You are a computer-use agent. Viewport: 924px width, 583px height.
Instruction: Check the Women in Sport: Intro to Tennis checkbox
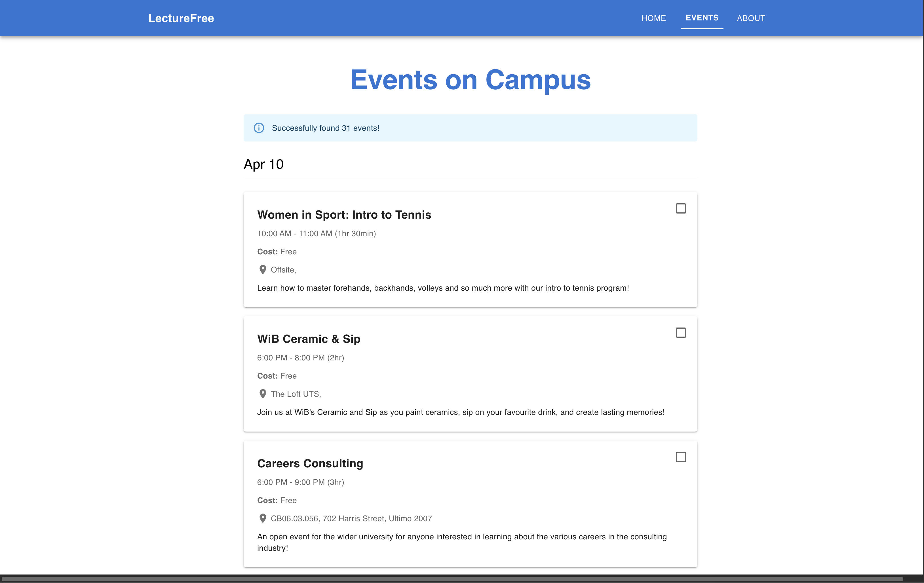point(681,208)
